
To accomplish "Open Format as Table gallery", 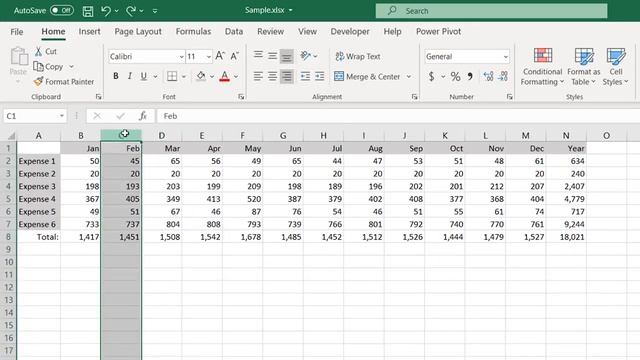I will coord(584,67).
